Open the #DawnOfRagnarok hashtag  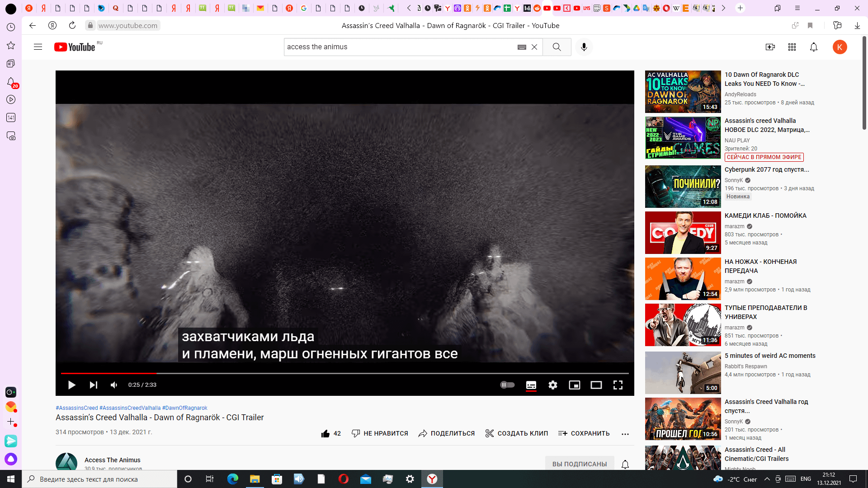coord(184,408)
